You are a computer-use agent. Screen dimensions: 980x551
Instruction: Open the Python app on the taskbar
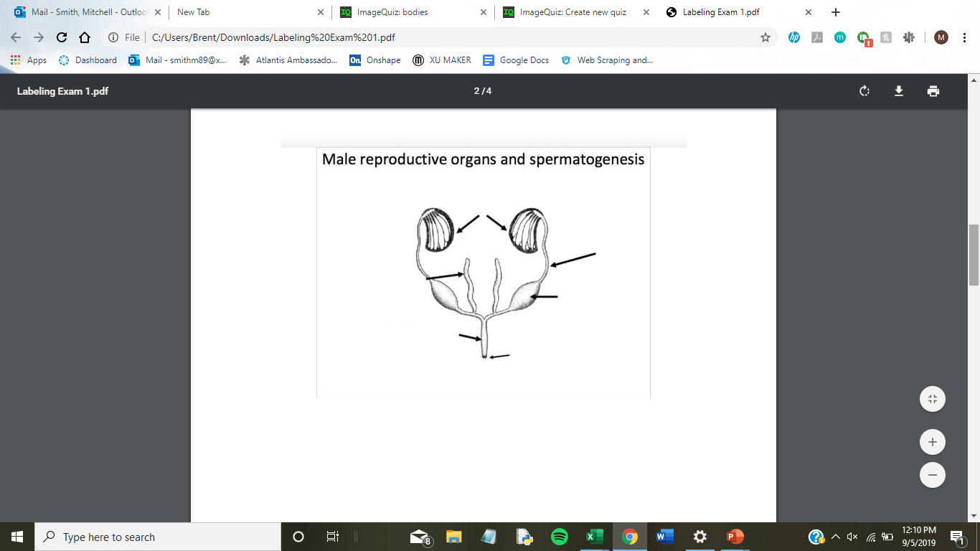coord(524,537)
